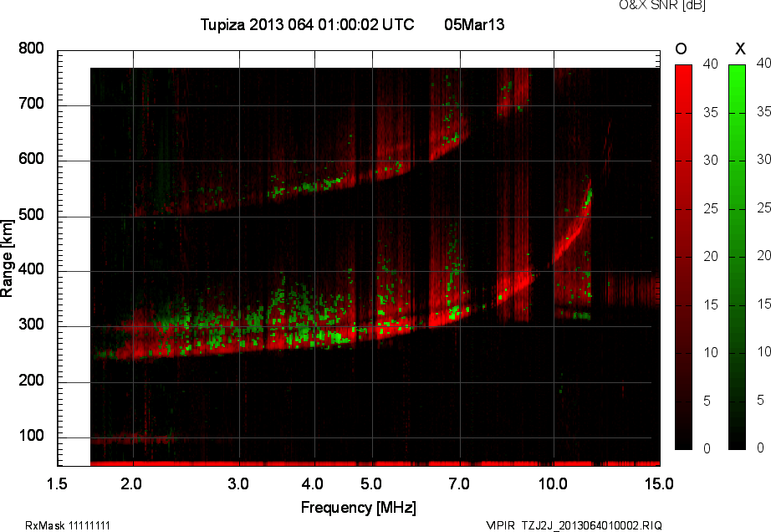
Task: Click the 10 dB label beside the red colorbar
Action: 711,352
